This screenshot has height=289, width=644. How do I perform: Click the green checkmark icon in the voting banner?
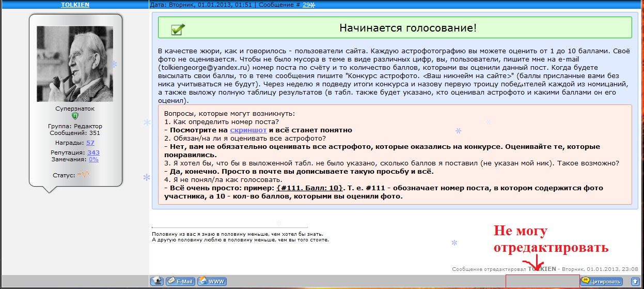tap(178, 29)
